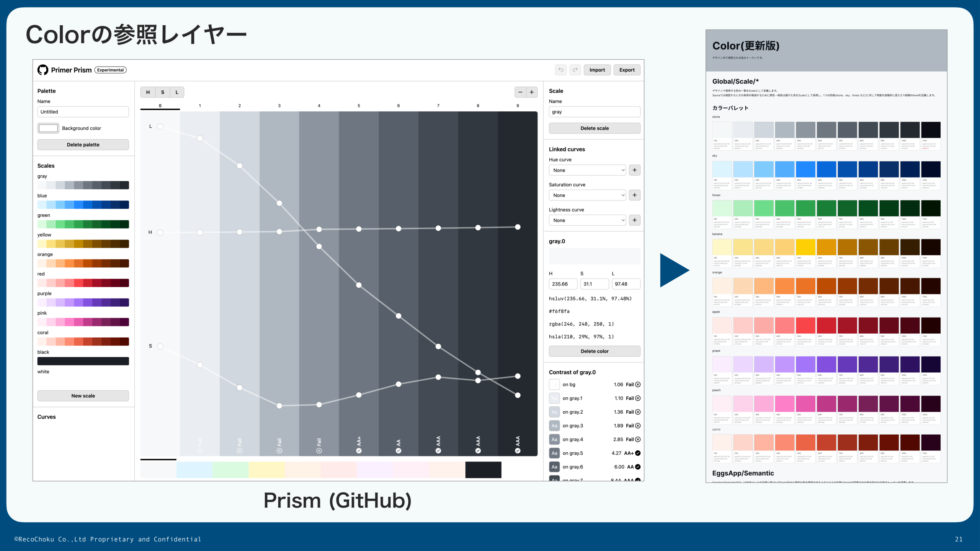
Task: Select column 5 in the color scale header
Action: (x=359, y=106)
